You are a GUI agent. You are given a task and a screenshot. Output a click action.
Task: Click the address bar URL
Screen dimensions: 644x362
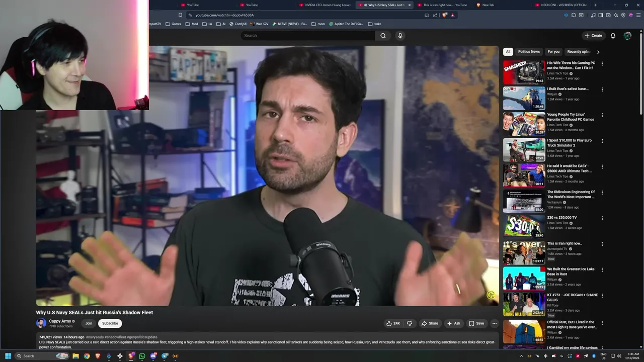224,15
